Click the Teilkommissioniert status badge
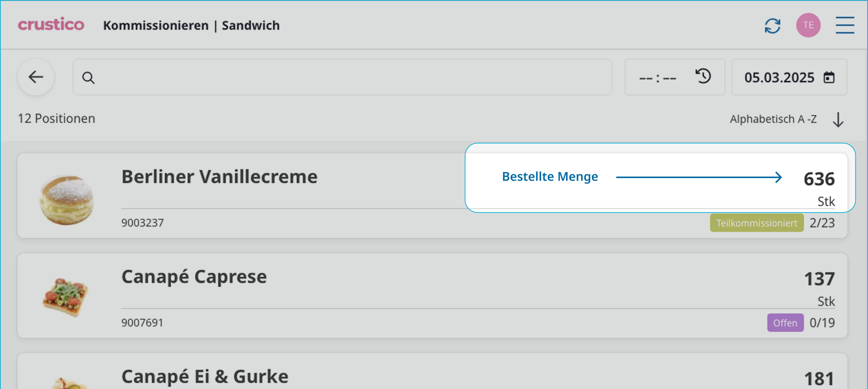Screen dimensions: 868x389 pos(756,223)
